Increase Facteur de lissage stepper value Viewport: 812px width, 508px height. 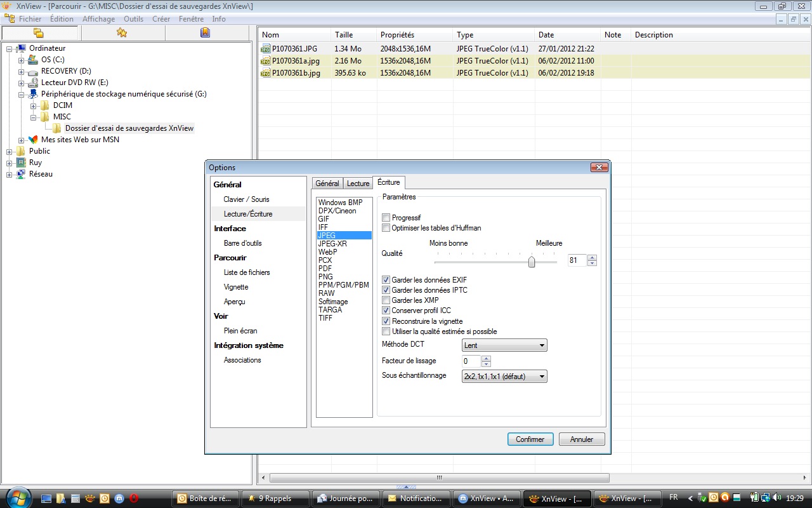click(x=487, y=358)
